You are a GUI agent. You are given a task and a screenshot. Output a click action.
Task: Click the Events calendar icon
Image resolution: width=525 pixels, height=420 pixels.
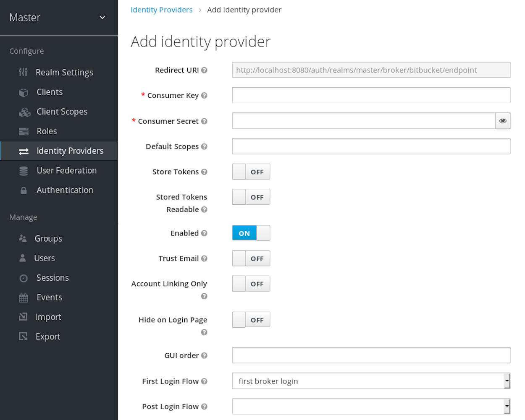(24, 297)
